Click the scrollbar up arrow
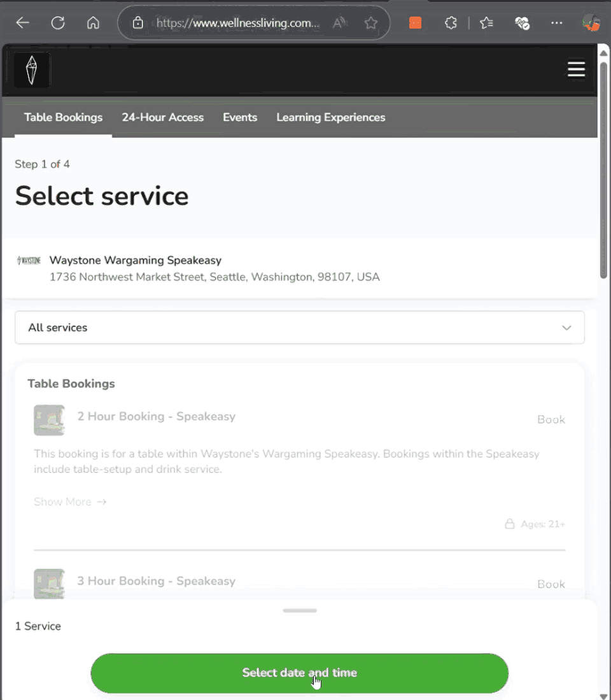Screen dimensions: 611x700 (603, 53)
